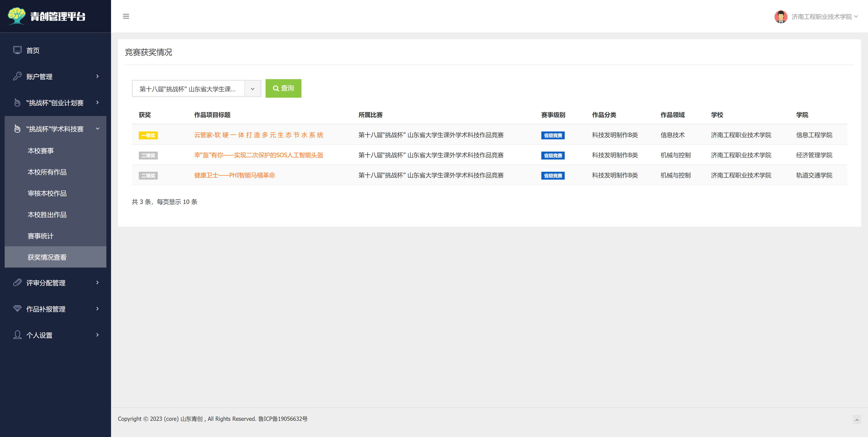Viewport: 868px width, 437px height.
Task: Expand the "挑战杯"创业计划赛 chevron
Action: coord(98,103)
